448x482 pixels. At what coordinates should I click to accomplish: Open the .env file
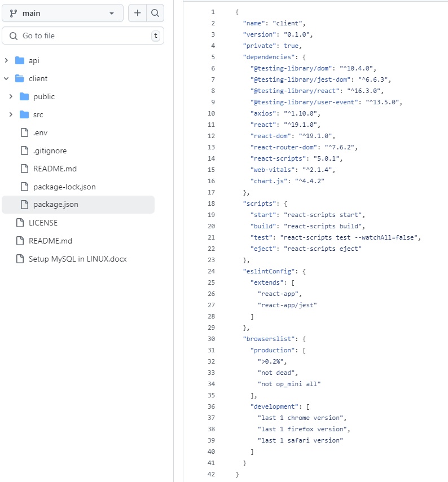click(x=39, y=132)
